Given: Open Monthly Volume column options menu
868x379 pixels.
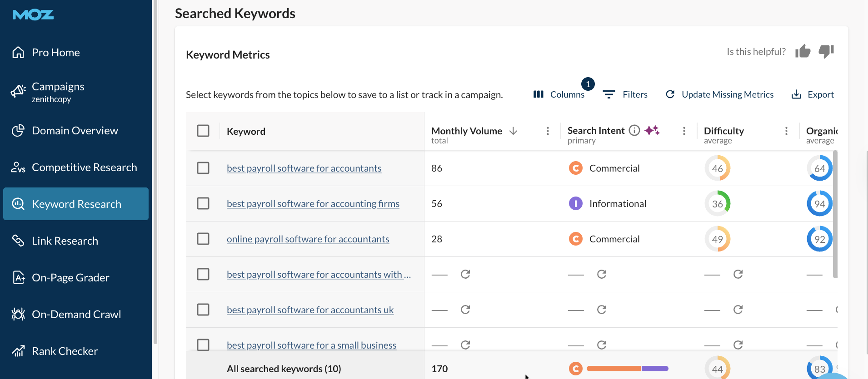Looking at the screenshot, I should point(548,131).
